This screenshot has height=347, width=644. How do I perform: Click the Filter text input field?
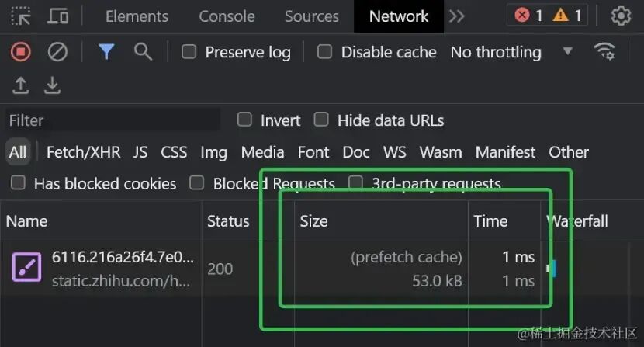[x=113, y=120]
